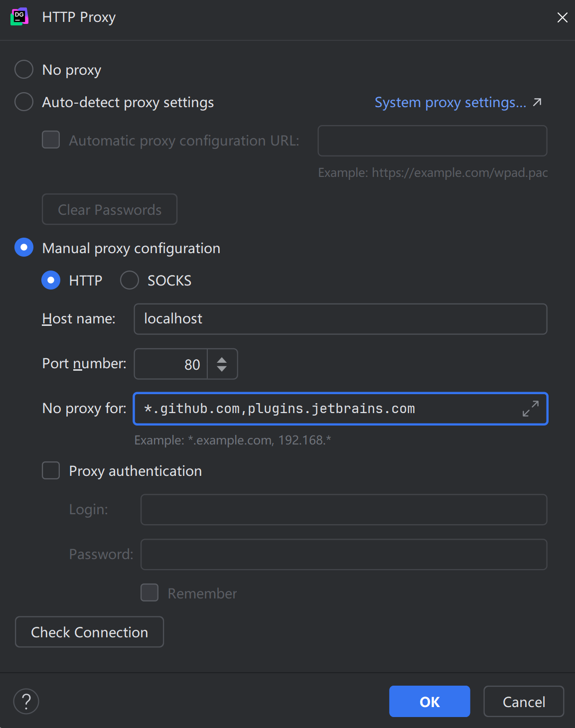Viewport: 575px width, 728px height.
Task: Select Manual proxy configuration
Action: pyautogui.click(x=24, y=248)
